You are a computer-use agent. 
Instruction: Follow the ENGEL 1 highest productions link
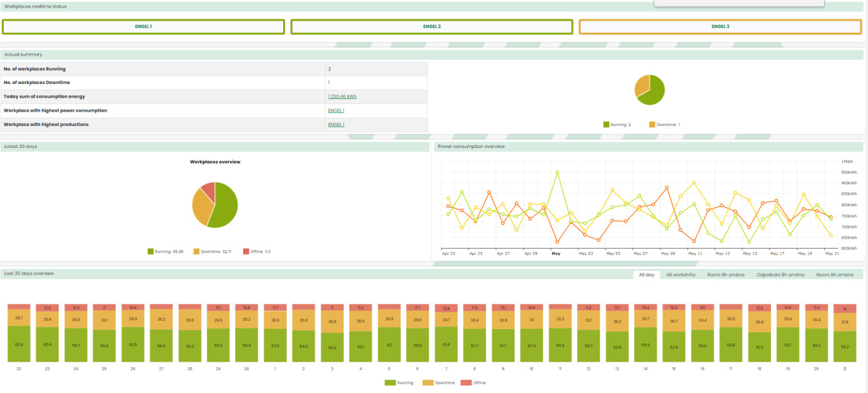(x=336, y=124)
